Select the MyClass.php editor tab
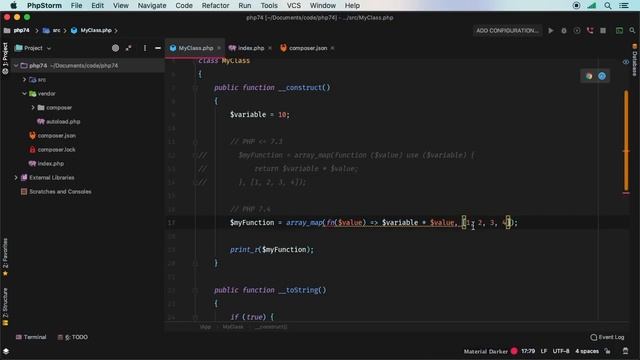The height and width of the screenshot is (360, 640). click(x=196, y=48)
